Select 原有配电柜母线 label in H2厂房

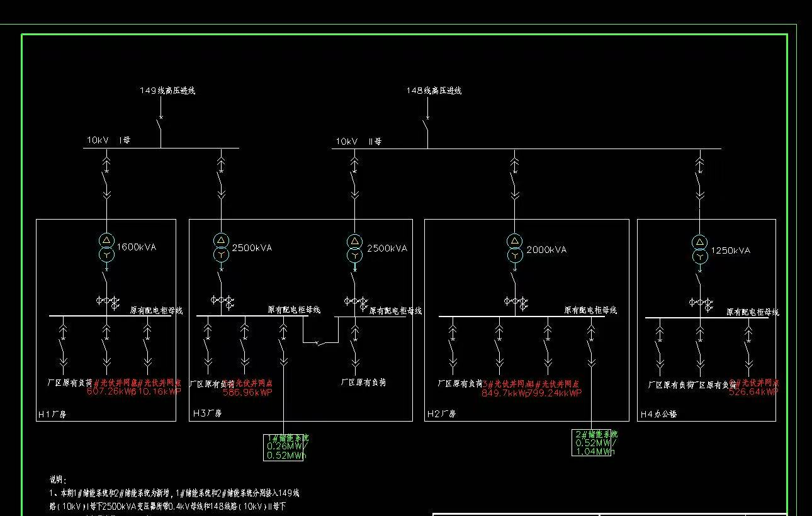(x=590, y=310)
